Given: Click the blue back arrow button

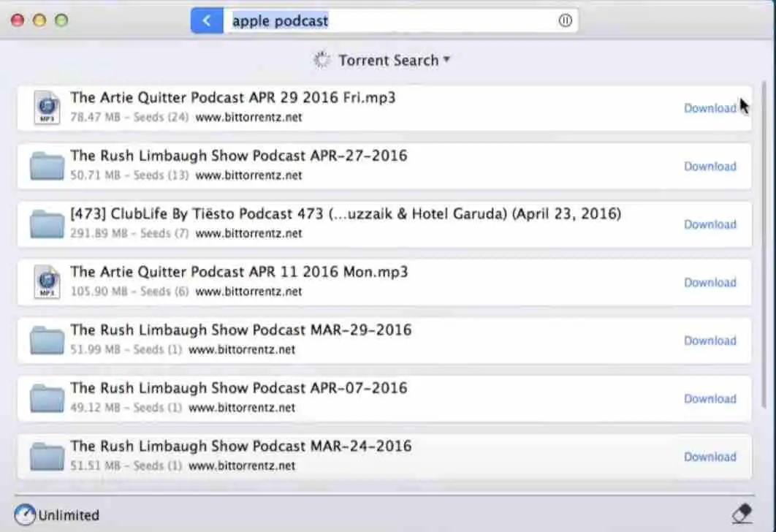Looking at the screenshot, I should click(x=207, y=20).
